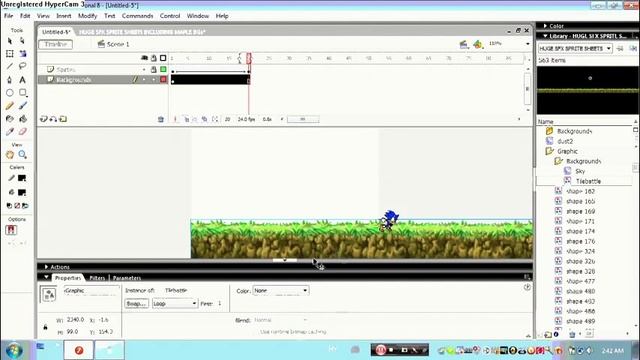640x360 pixels.
Task: Open the symbol behavior Graphic dropdown
Action: pos(91,291)
